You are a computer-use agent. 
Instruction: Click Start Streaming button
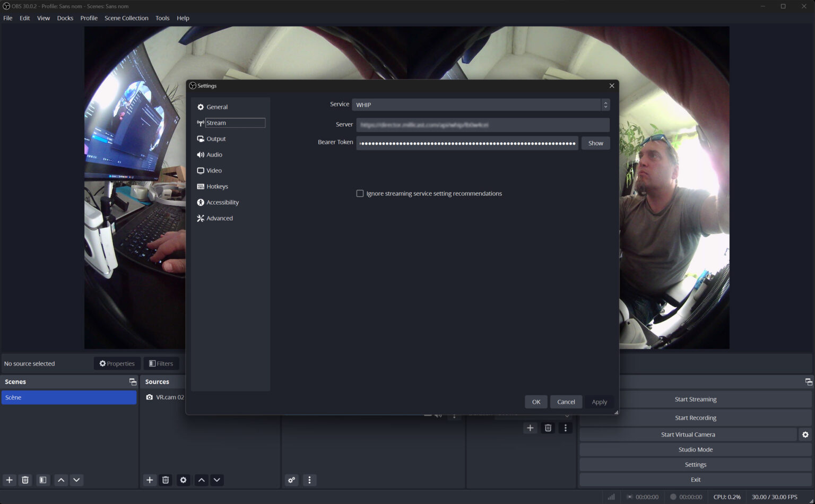pyautogui.click(x=695, y=399)
